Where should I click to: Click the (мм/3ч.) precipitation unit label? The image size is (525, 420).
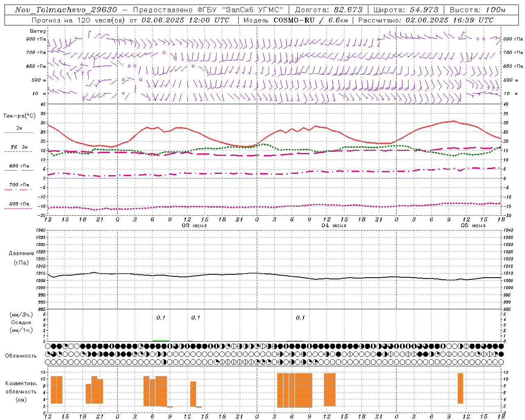click(x=21, y=315)
